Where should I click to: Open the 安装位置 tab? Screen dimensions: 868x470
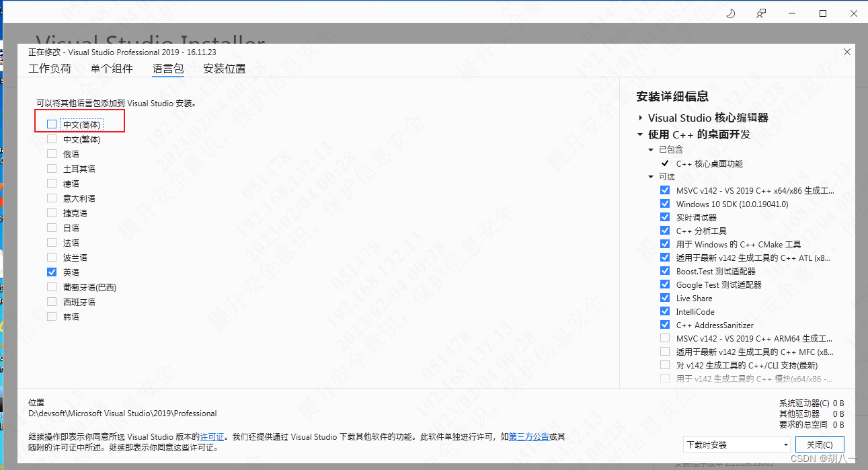[x=225, y=69]
